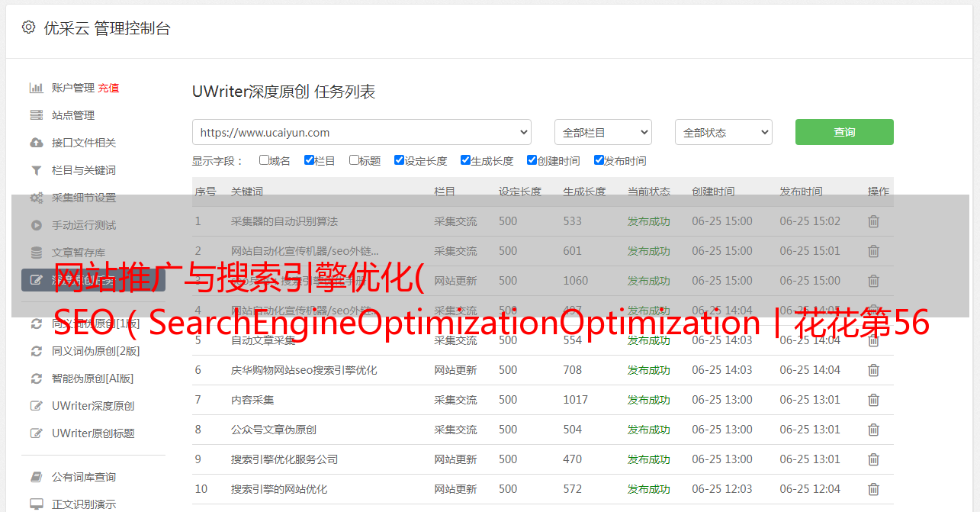
Task: Delete task row 1 采集器的自动识别算法
Action: (874, 221)
